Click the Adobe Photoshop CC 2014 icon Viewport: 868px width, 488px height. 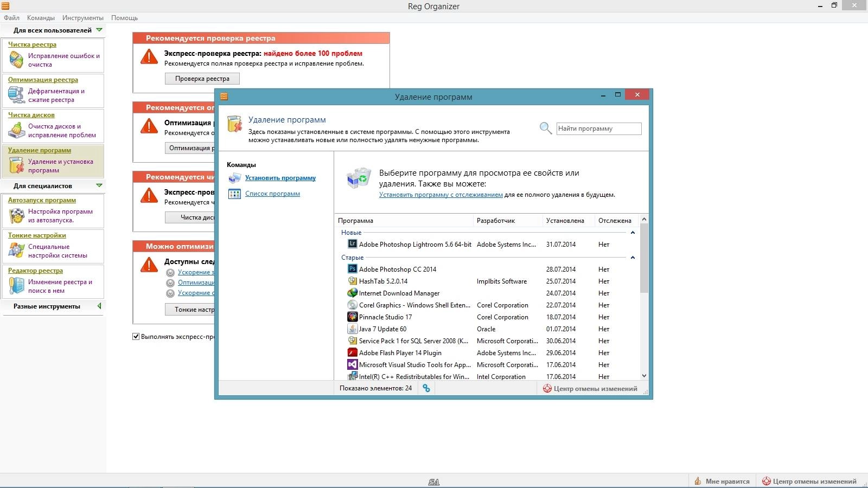click(352, 269)
